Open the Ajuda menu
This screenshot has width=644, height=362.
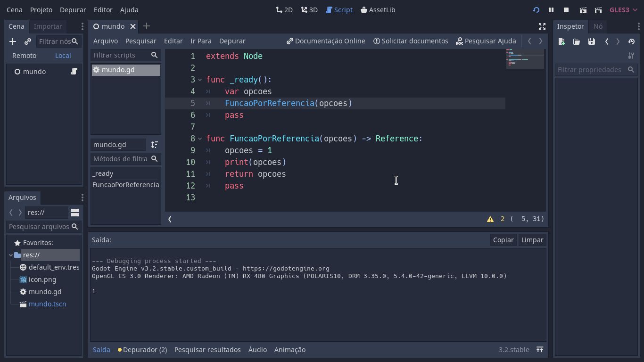point(129,10)
